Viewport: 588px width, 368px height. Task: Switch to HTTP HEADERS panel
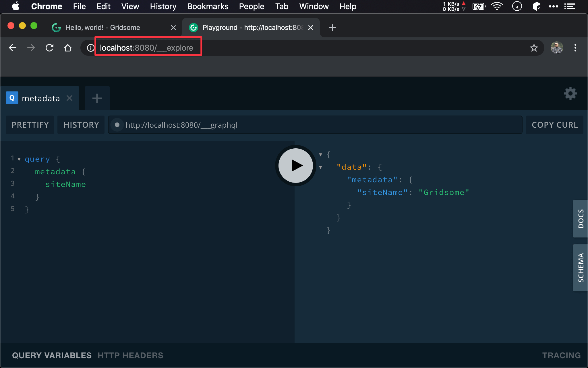point(130,355)
